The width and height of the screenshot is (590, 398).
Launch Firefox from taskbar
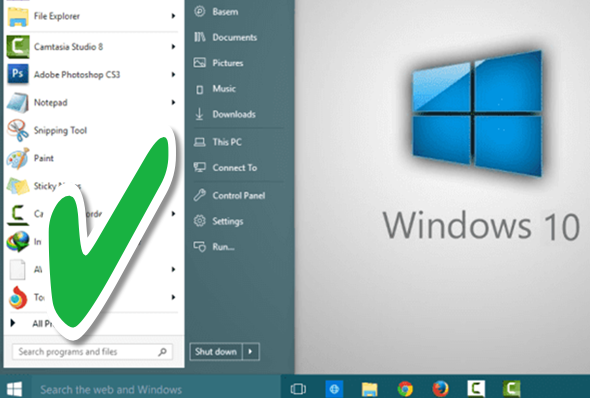click(440, 389)
